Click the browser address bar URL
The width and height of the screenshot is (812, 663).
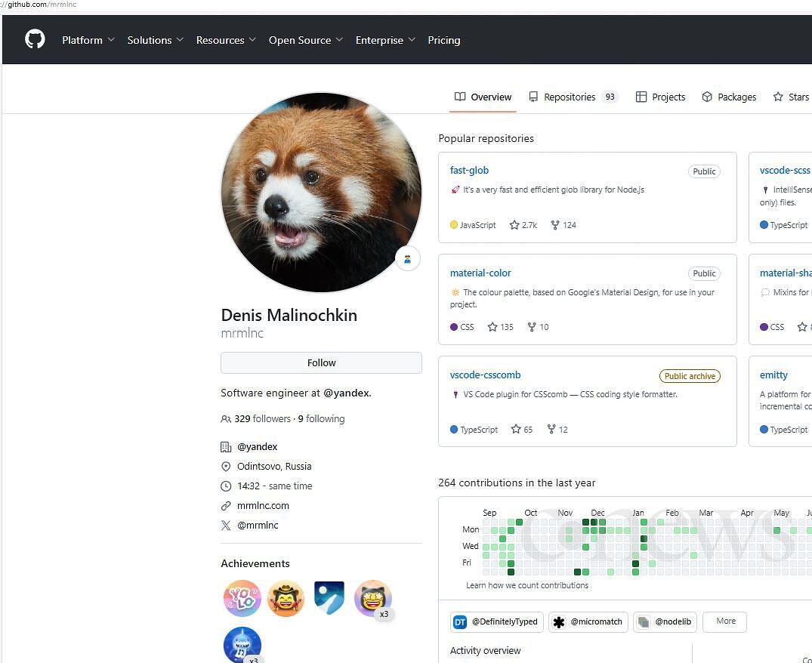point(39,5)
